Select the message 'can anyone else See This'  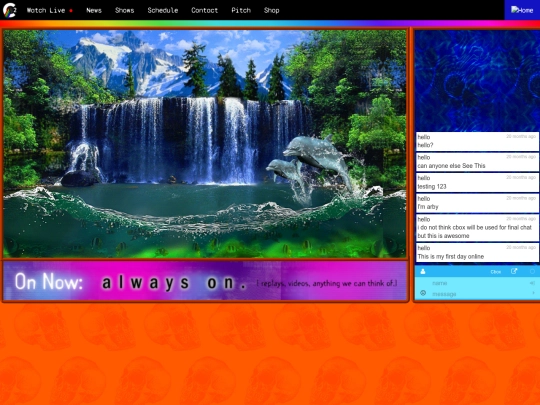(x=477, y=162)
